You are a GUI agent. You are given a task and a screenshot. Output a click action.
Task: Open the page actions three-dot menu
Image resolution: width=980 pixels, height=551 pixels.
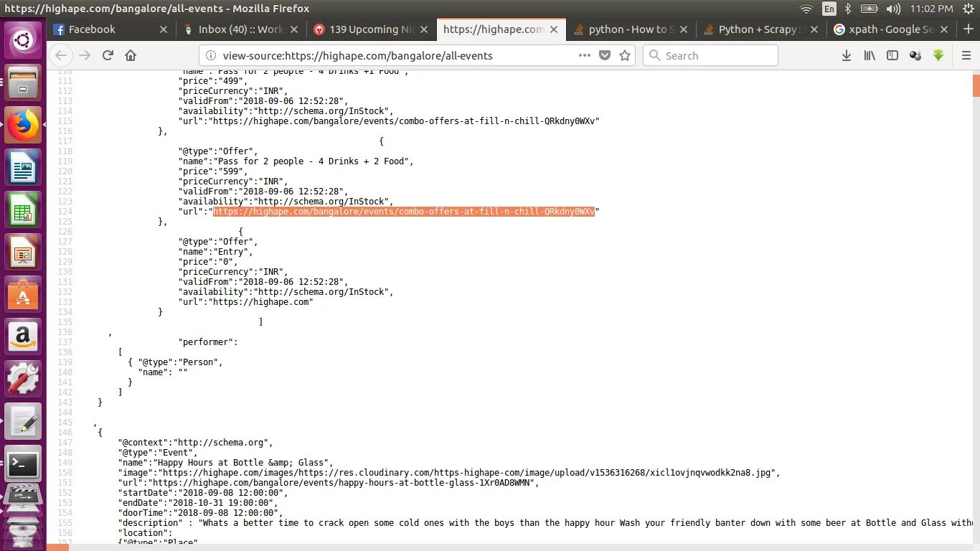pos(585,55)
